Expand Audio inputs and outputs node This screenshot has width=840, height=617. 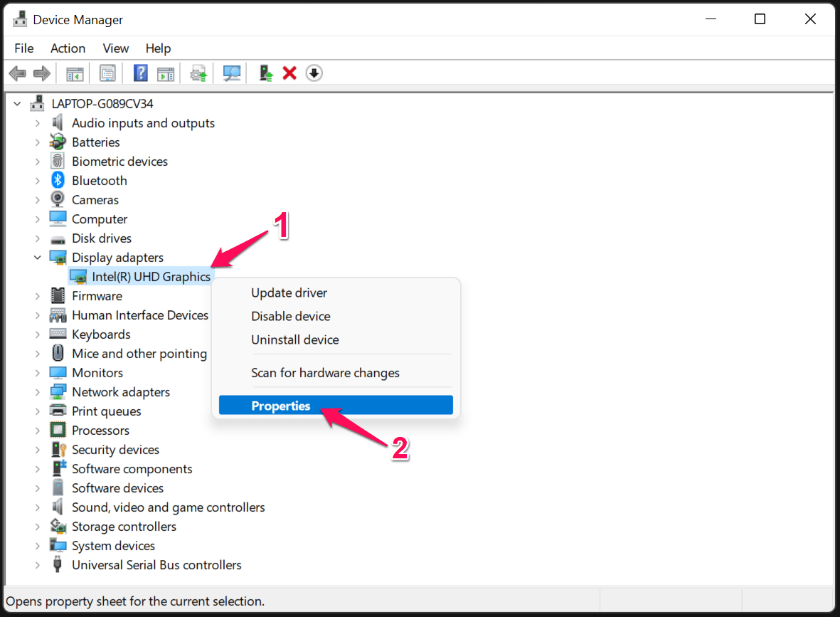(x=38, y=123)
